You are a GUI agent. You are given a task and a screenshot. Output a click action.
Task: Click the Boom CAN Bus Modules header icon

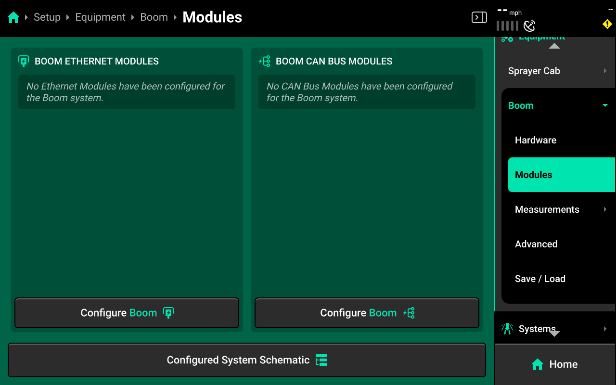click(264, 61)
